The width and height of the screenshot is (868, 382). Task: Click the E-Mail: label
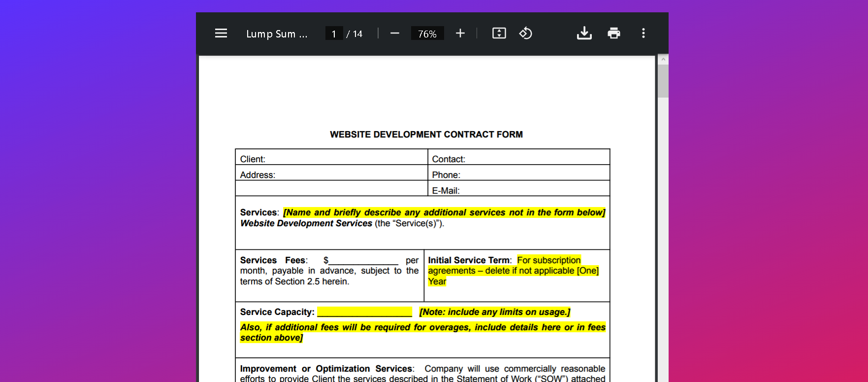(x=446, y=191)
